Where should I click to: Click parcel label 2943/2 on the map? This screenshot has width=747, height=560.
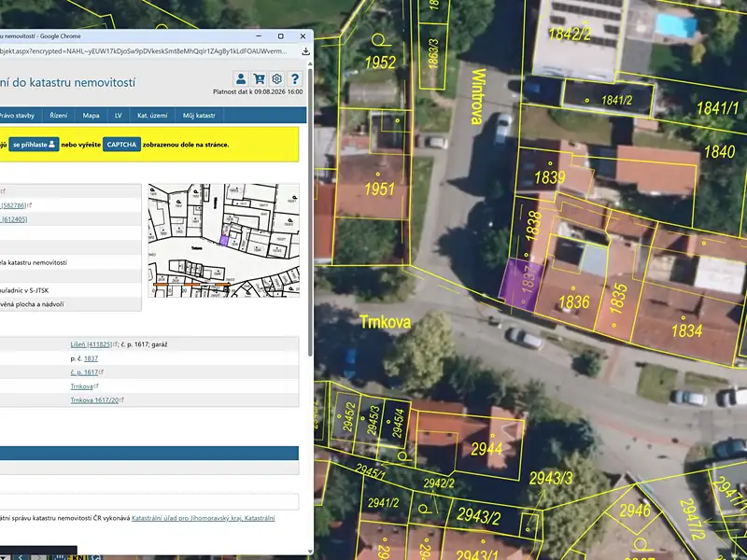pyautogui.click(x=478, y=516)
